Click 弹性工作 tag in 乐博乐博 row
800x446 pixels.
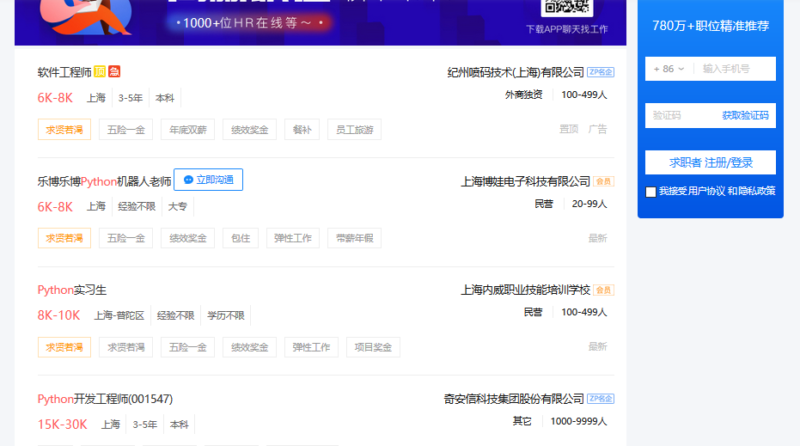coord(293,238)
